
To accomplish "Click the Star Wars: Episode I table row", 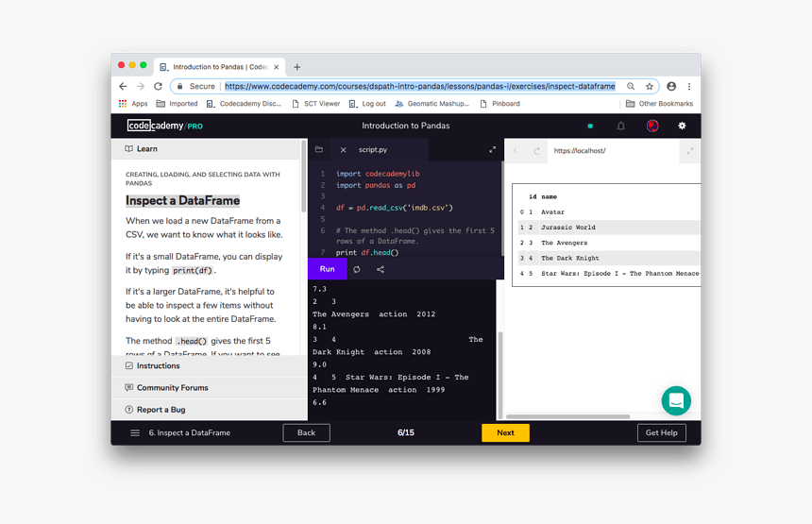I will 609,274.
